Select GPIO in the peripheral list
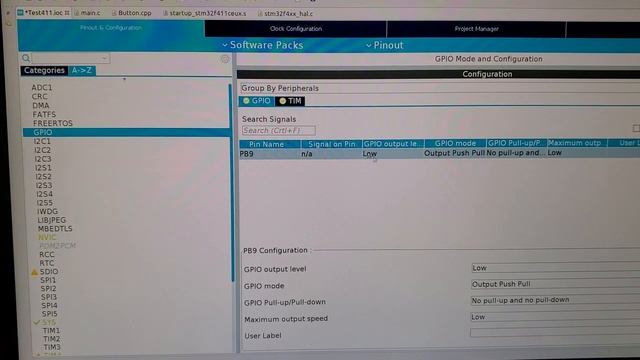Image resolution: width=640 pixels, height=360 pixels. [x=127, y=132]
